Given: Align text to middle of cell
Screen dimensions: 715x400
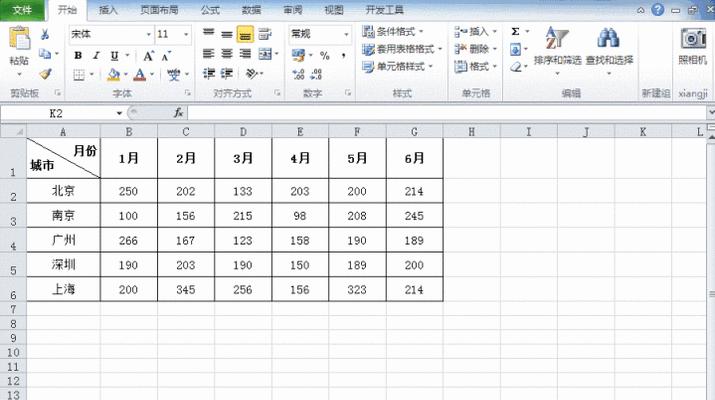Looking at the screenshot, I should point(227,34).
